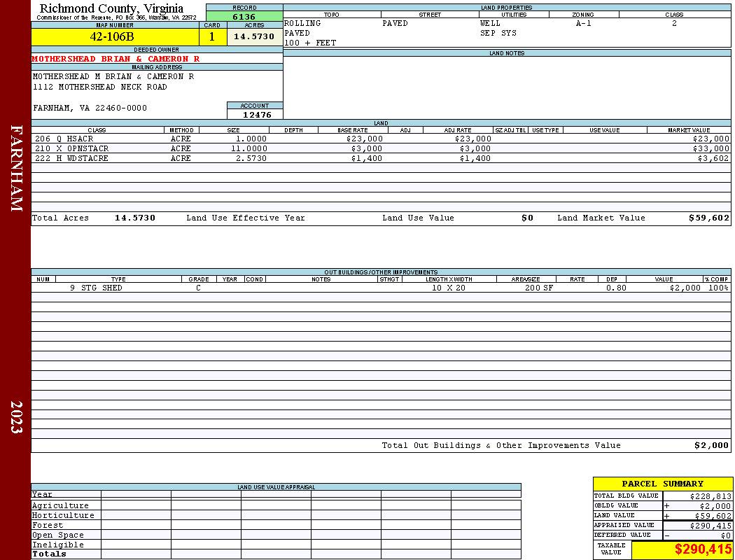The height and width of the screenshot is (560, 735).
Task: Click the Totals row label
Action: pyautogui.click(x=49, y=554)
